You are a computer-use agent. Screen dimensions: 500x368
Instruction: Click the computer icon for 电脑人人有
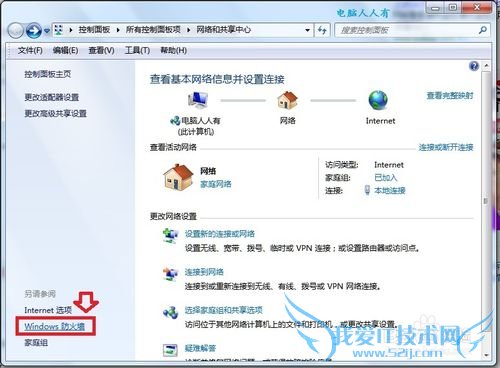pyautogui.click(x=198, y=100)
